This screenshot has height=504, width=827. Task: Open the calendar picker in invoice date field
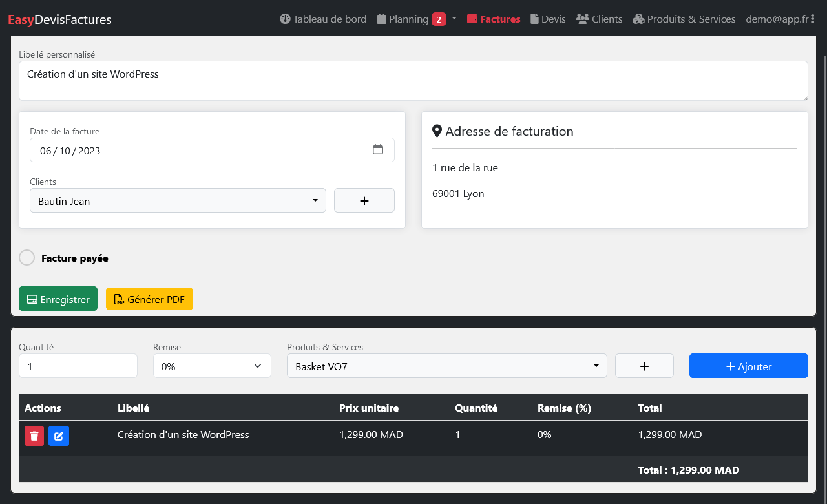click(378, 150)
